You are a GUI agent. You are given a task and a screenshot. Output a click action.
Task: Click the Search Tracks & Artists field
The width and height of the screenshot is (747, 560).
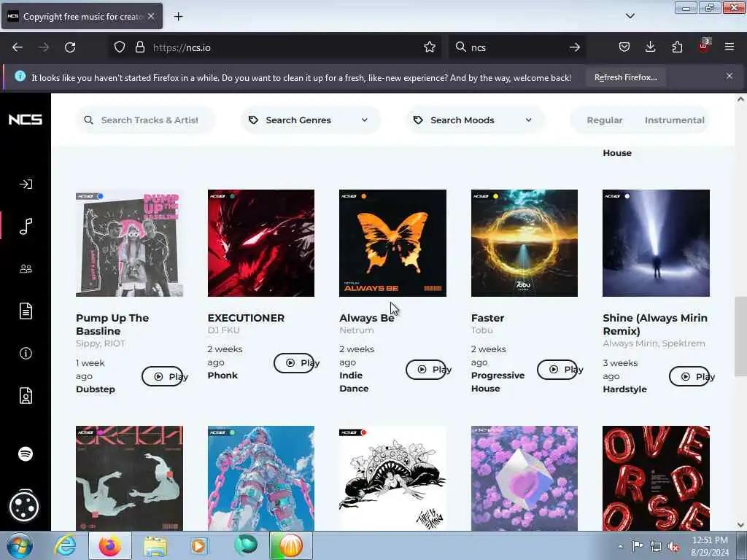[x=146, y=120]
